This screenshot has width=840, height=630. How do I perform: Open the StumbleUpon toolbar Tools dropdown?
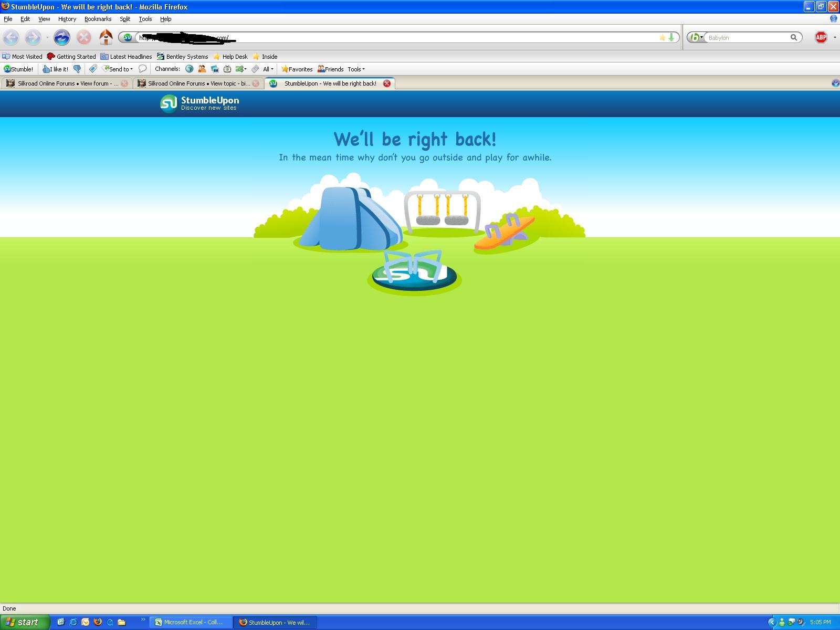(356, 69)
